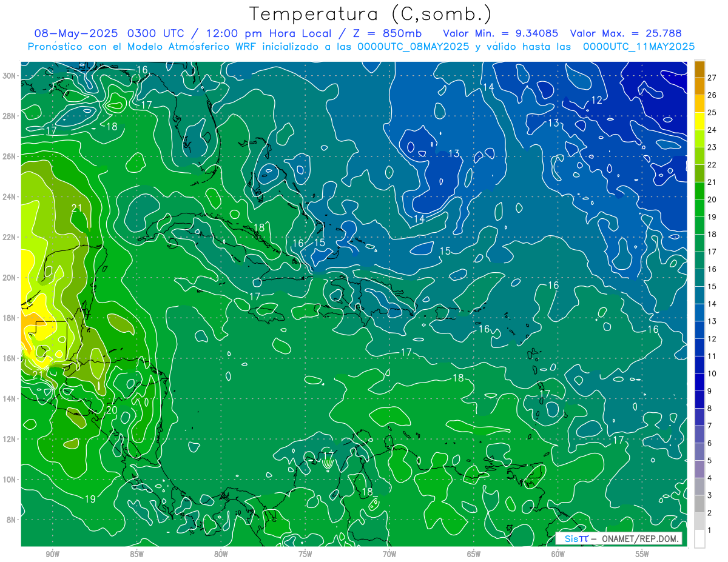The image size is (728, 562).
Task: Click the legend label '27'
Action: click(712, 78)
